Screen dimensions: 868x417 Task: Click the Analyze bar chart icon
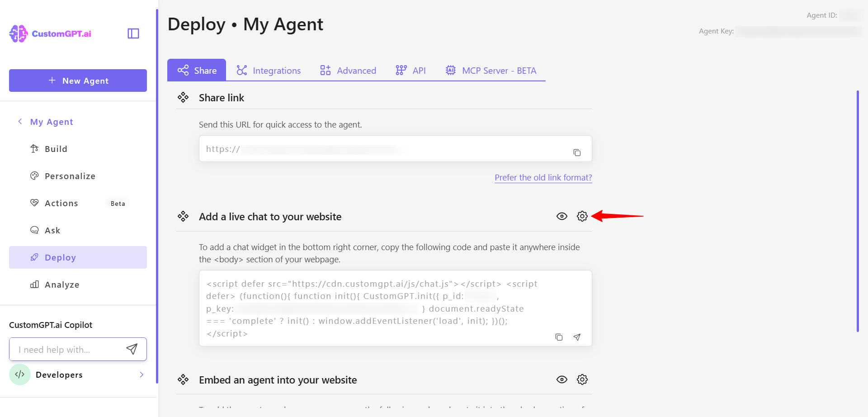34,284
